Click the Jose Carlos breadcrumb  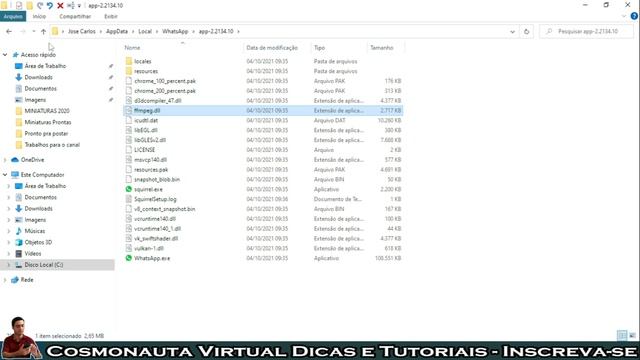(82, 31)
